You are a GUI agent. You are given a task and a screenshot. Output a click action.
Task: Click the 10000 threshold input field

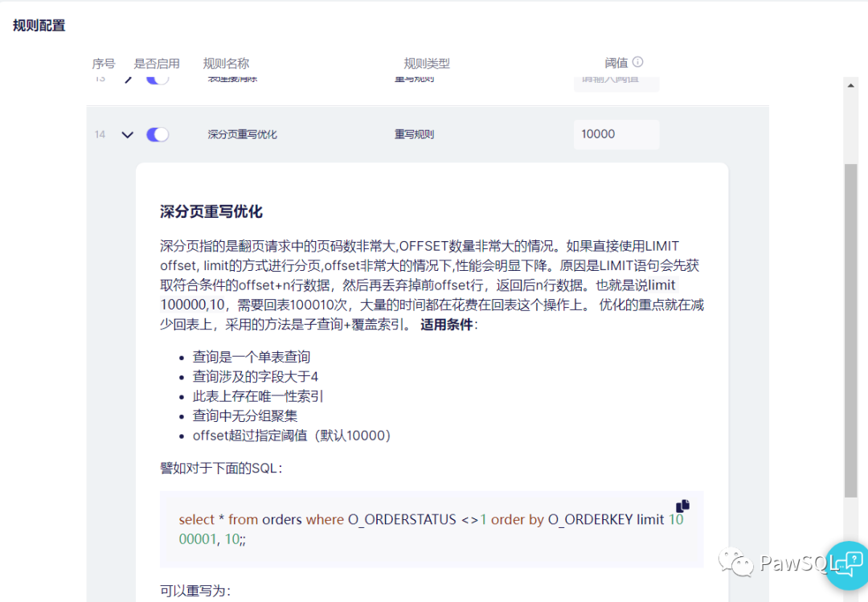click(x=616, y=134)
